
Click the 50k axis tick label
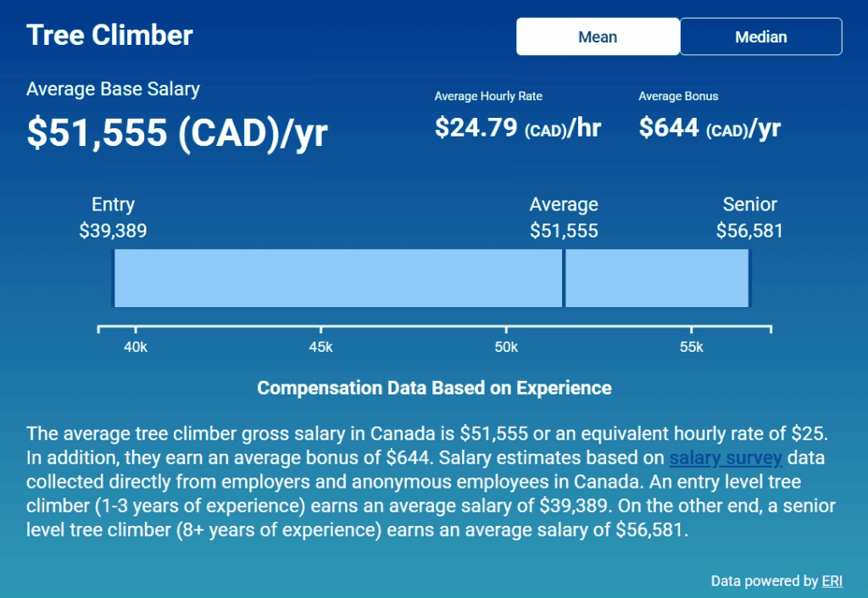pos(506,347)
